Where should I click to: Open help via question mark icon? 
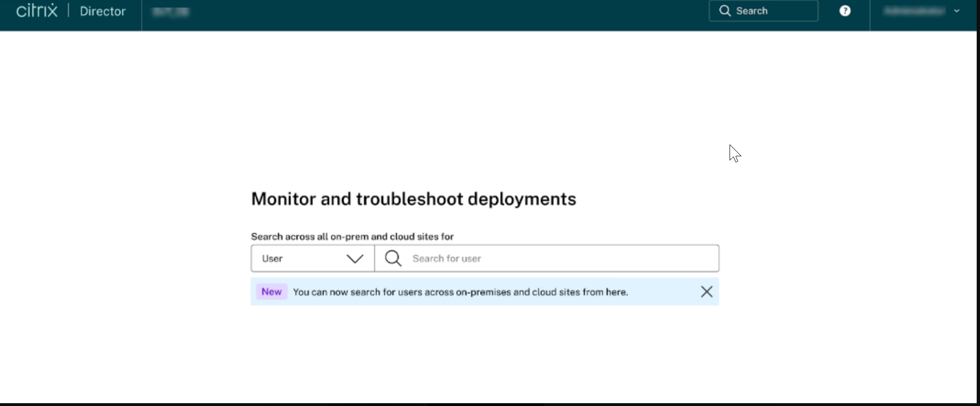pos(845,11)
